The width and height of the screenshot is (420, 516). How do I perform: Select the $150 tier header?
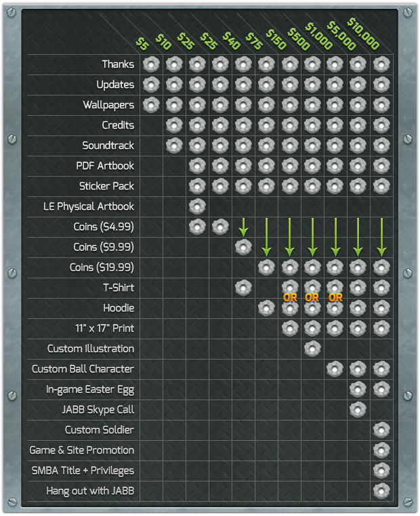pos(276,40)
